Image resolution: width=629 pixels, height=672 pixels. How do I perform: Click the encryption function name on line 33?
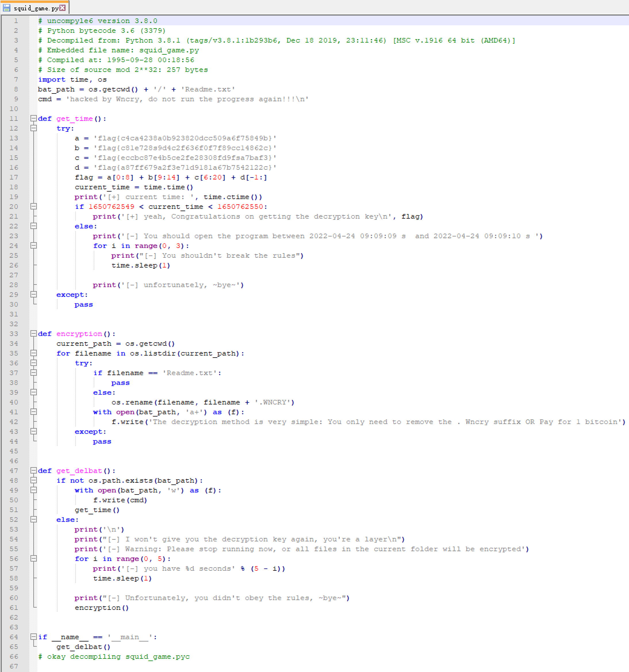coord(79,334)
